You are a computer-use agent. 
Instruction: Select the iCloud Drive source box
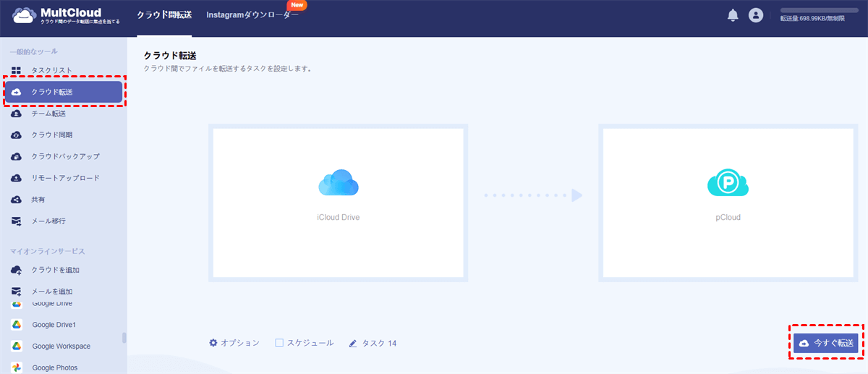(x=338, y=203)
